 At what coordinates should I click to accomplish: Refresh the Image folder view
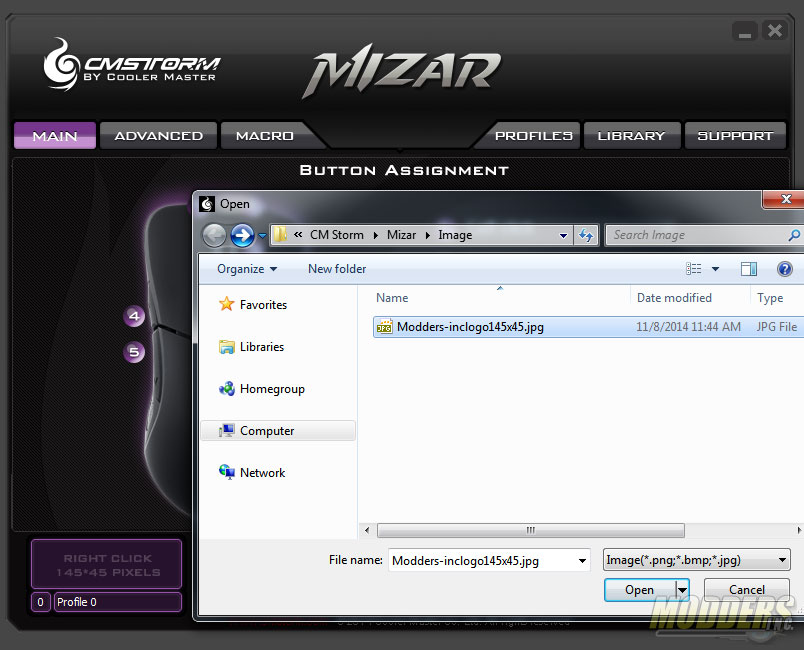[x=586, y=235]
